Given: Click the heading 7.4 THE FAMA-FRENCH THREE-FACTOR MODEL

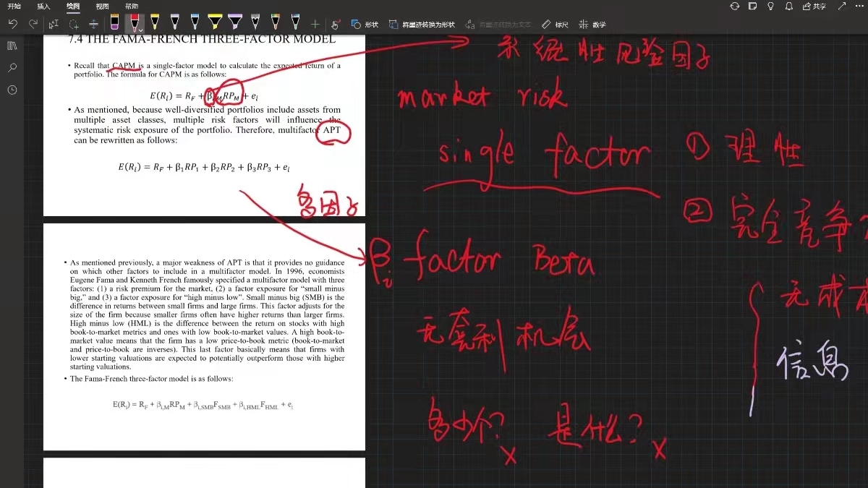Looking at the screenshot, I should click(202, 40).
